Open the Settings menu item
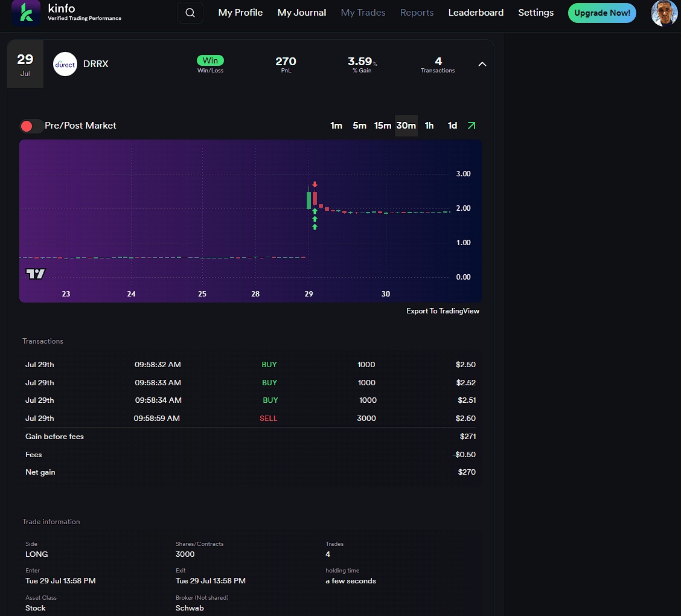681x616 pixels. (536, 13)
